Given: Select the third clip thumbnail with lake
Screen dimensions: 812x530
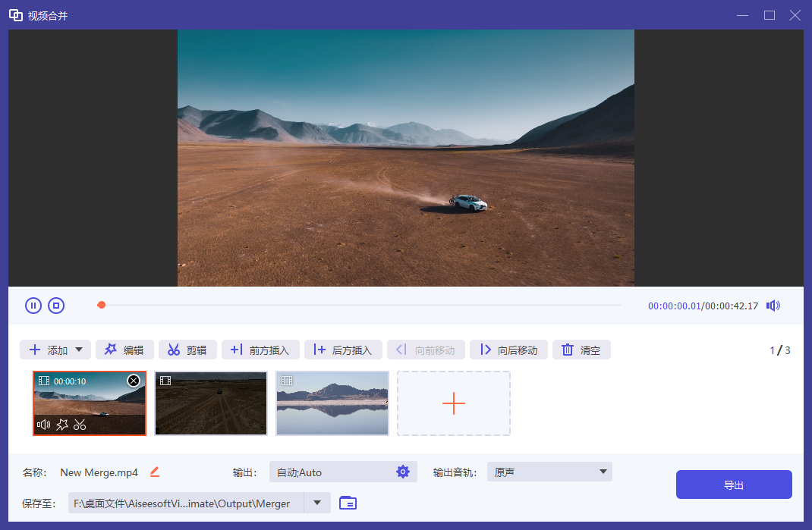Looking at the screenshot, I should click(x=332, y=403).
